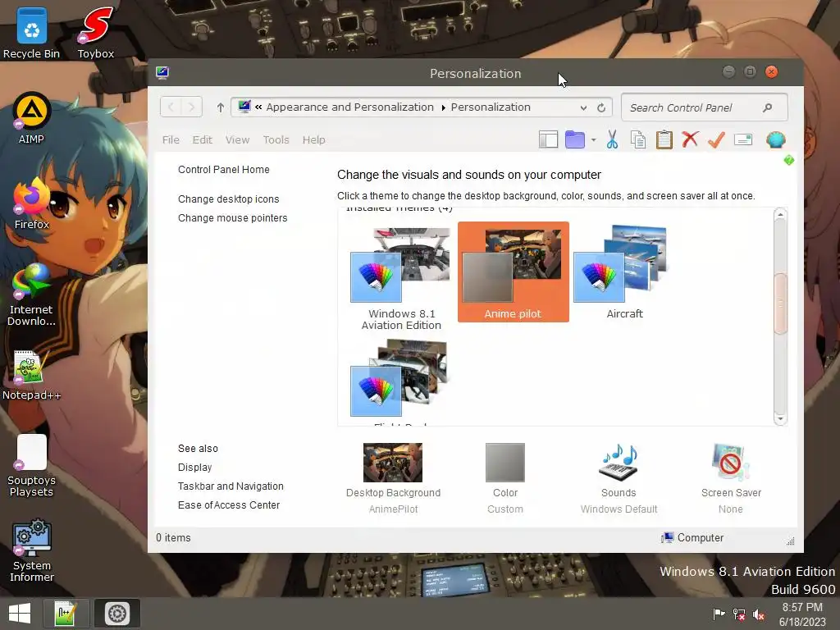
Task: Launch AIMP from the desktop
Action: 32,118
